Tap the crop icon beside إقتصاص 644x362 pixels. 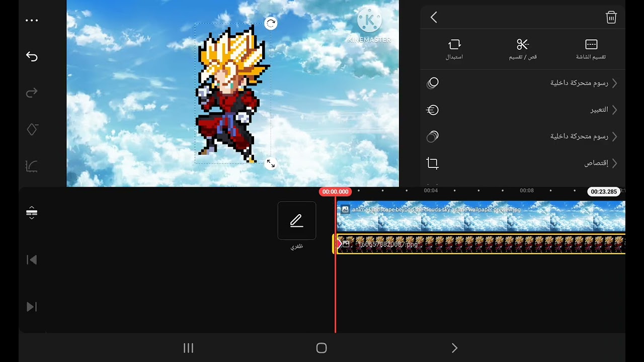point(433,163)
